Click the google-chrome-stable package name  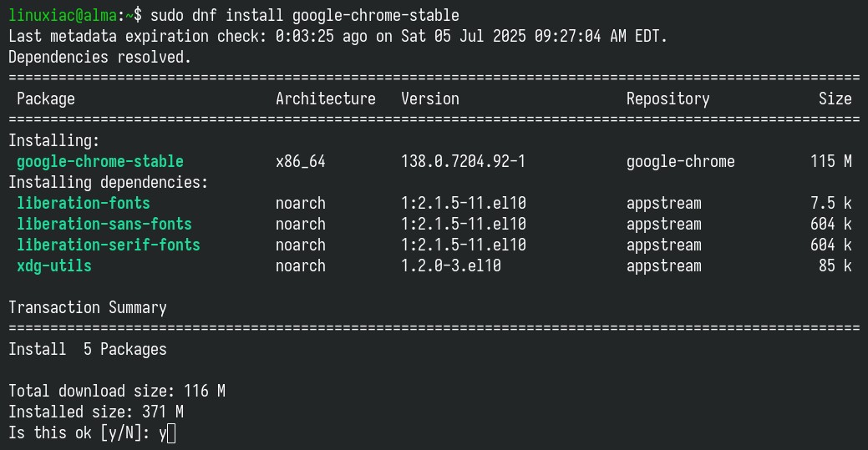pyautogui.click(x=100, y=161)
